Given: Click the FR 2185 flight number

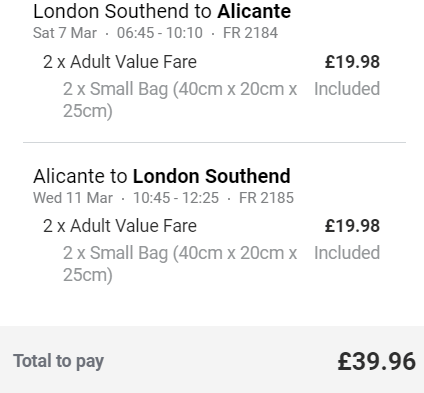Looking at the screenshot, I should [266, 198].
